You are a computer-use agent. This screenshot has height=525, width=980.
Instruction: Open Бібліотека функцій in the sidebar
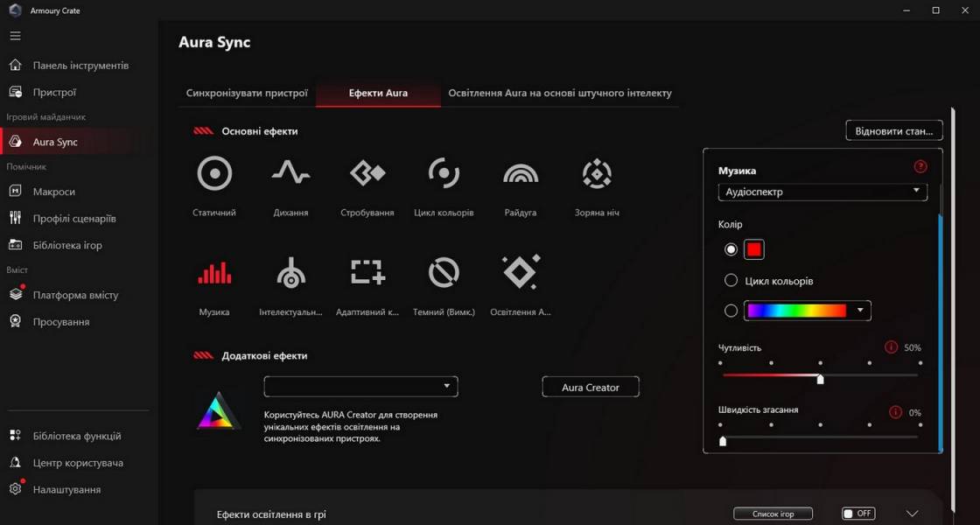[79, 437]
